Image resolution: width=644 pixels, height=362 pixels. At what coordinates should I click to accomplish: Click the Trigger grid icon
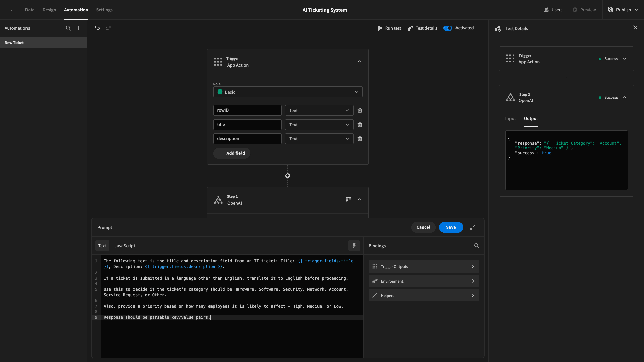pyautogui.click(x=218, y=62)
